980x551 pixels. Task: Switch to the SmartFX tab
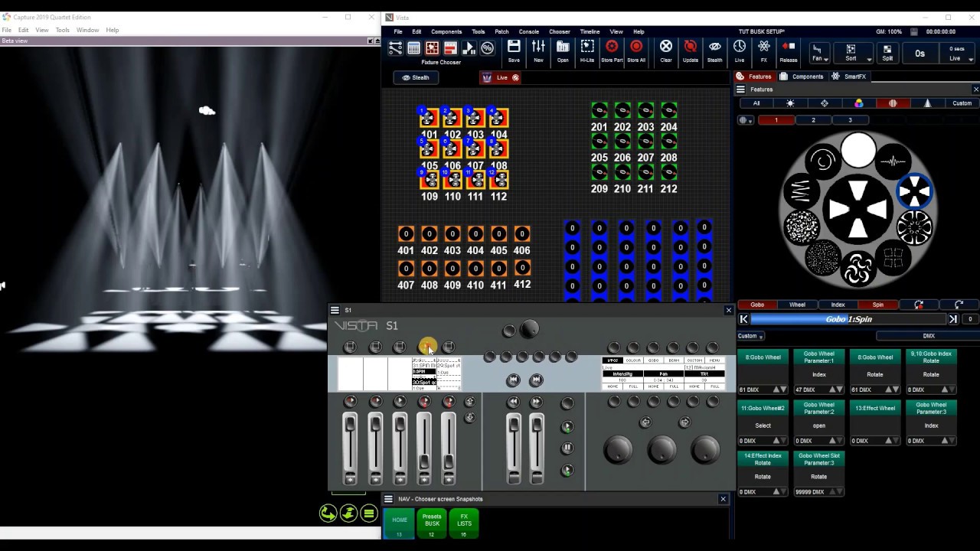tap(849, 77)
